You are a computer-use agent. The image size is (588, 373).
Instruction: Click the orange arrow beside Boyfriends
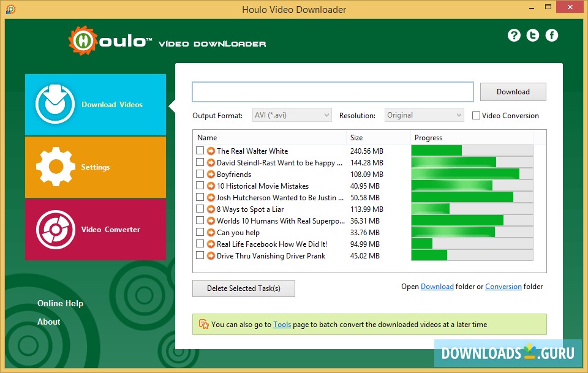210,174
